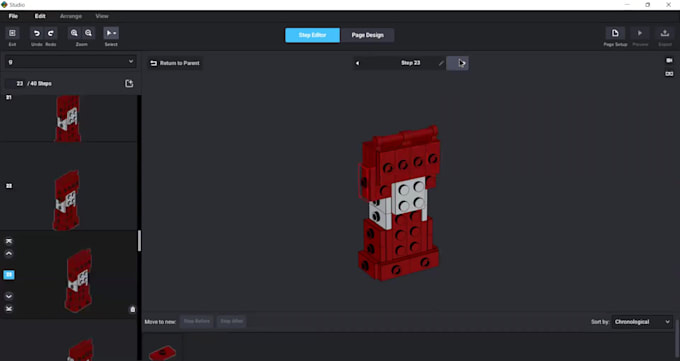
Task: Add a new step with the page-plus icon
Action: (x=129, y=83)
